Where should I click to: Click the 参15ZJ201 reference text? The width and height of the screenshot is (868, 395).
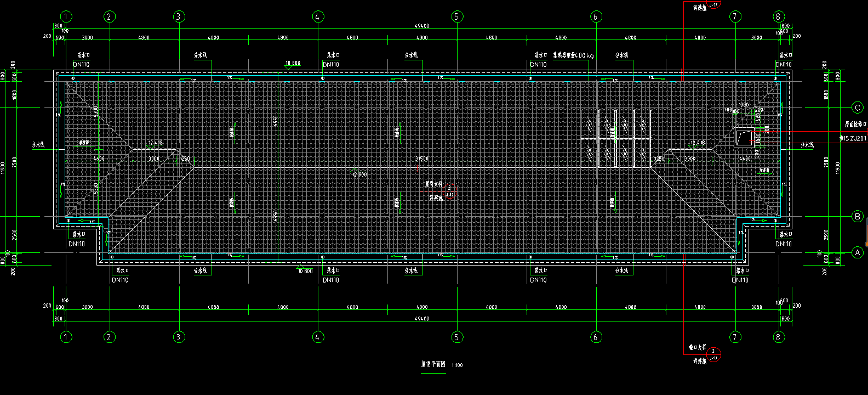click(853, 139)
